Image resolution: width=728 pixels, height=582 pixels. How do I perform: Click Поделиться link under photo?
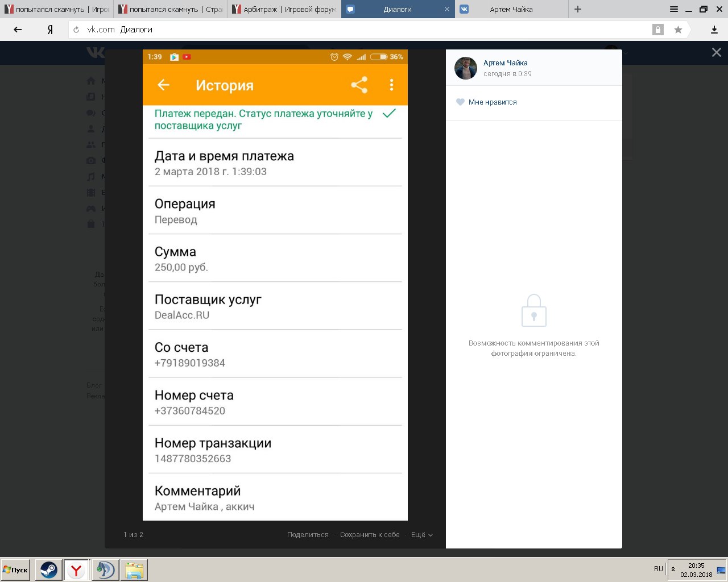coord(308,535)
